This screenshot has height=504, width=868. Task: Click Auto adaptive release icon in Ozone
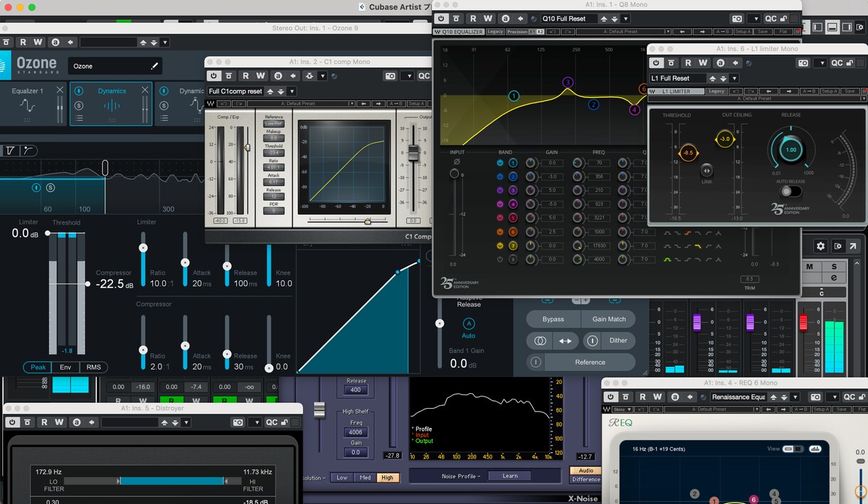coord(469,323)
